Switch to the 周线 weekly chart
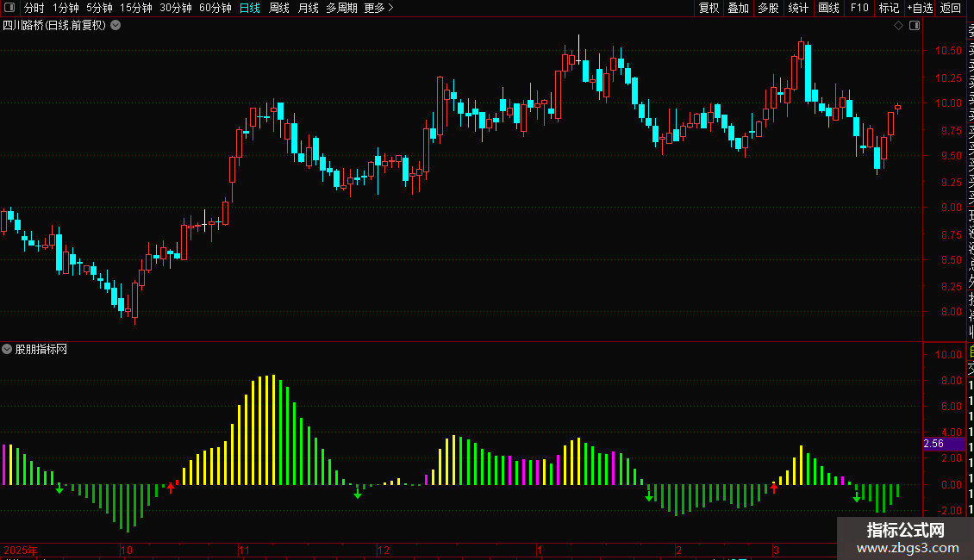Screen dimensions: 974x560 tap(279, 8)
